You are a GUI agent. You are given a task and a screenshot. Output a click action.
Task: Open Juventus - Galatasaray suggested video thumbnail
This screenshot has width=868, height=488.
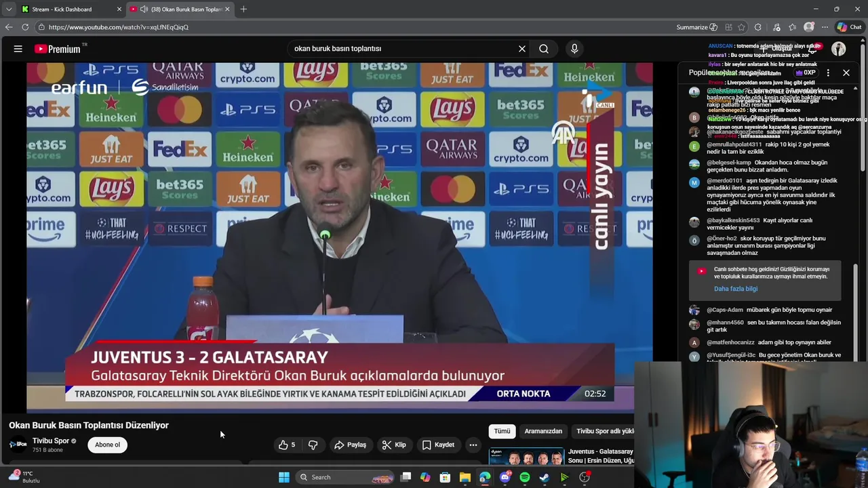pos(526,457)
